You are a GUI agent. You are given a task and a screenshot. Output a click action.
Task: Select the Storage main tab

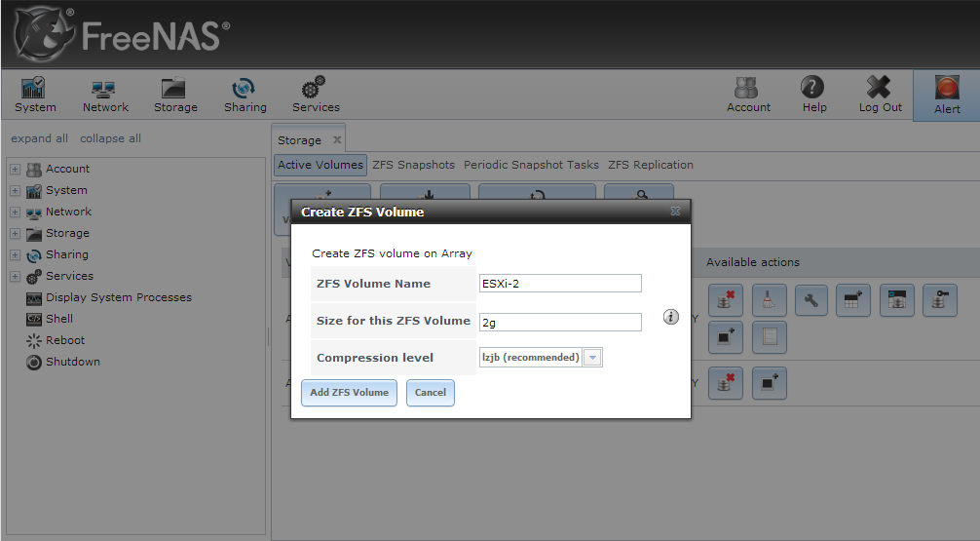coord(299,140)
